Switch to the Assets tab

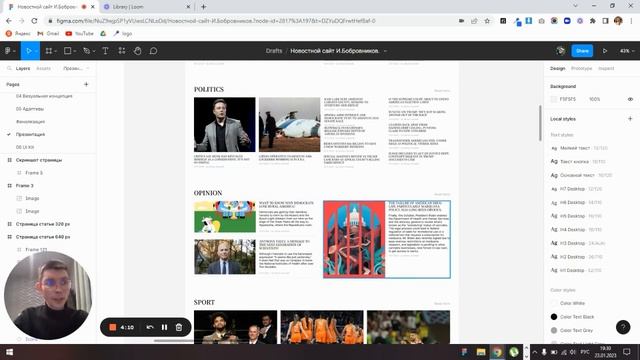pos(44,69)
